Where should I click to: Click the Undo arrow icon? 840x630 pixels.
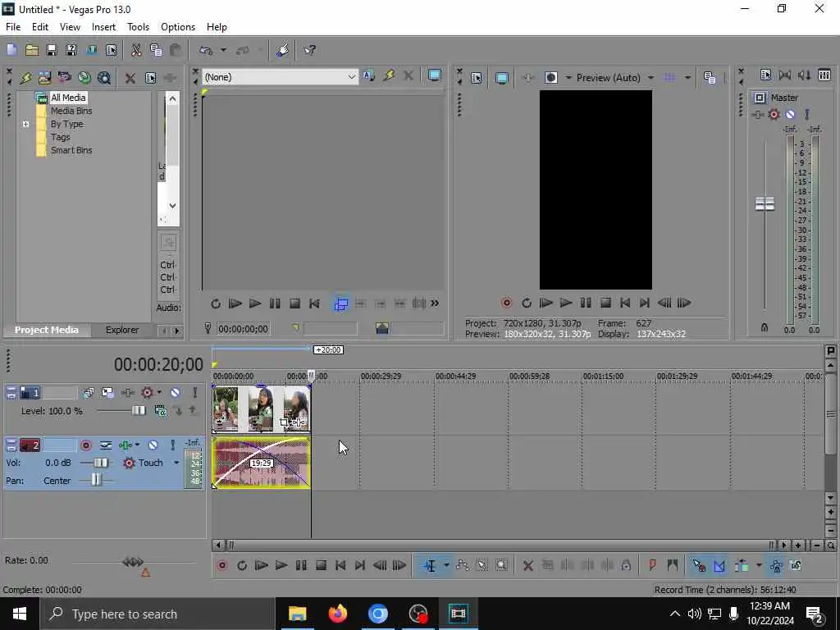point(206,50)
